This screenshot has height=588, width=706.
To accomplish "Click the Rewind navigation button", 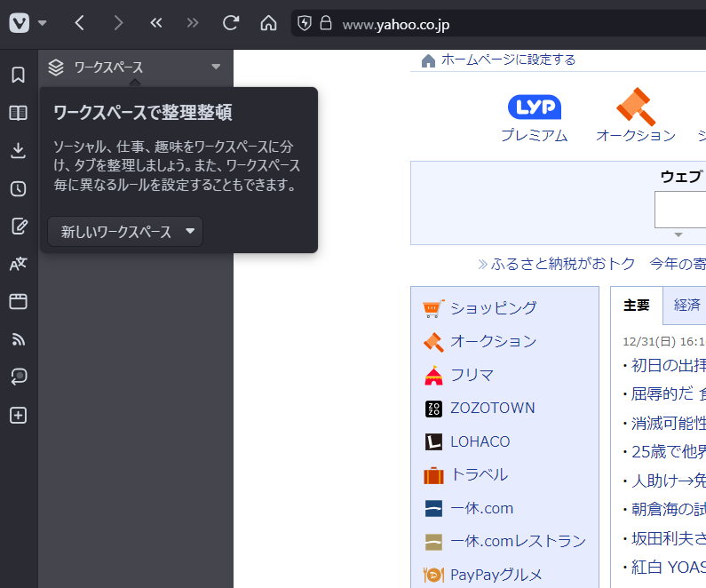I will tap(156, 23).
